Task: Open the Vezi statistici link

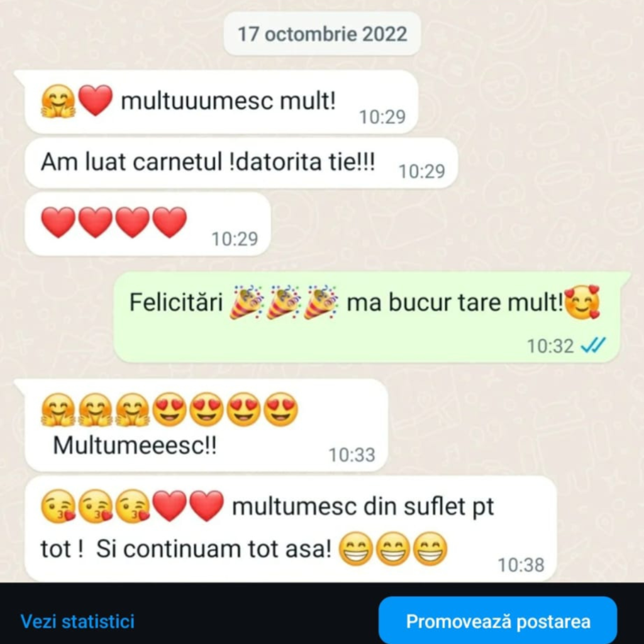Action: (77, 621)
